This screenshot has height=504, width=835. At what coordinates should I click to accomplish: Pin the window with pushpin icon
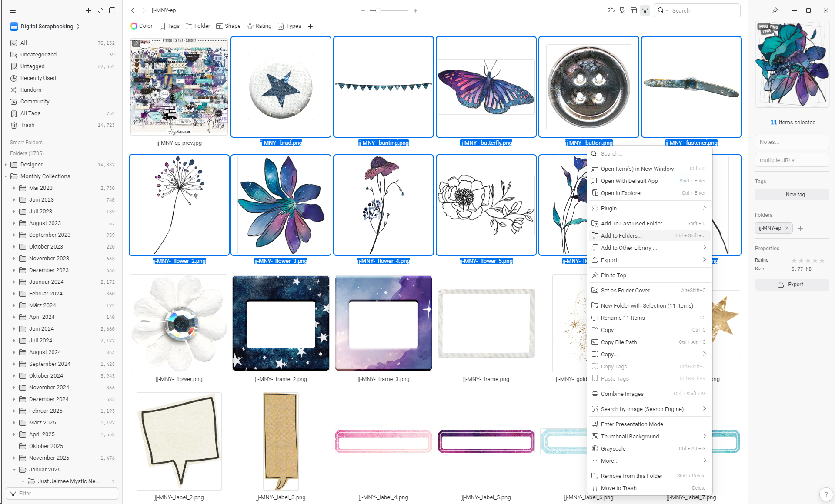(775, 10)
